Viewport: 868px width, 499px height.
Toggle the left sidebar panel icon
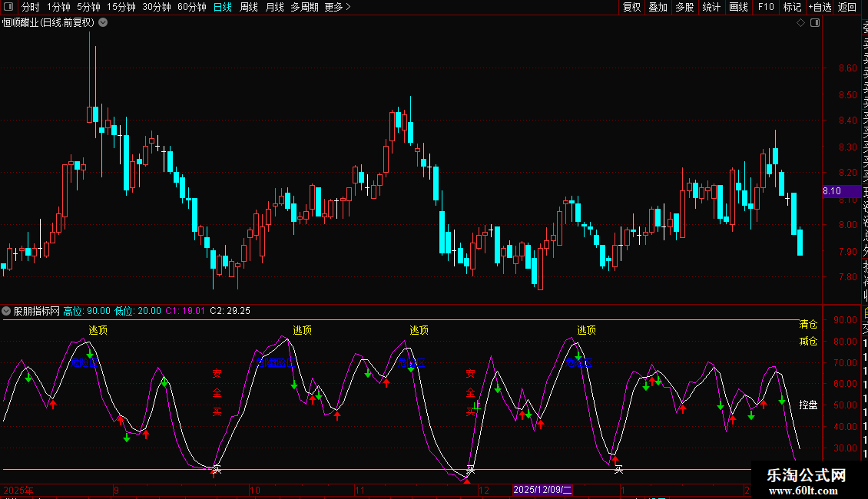8,7
